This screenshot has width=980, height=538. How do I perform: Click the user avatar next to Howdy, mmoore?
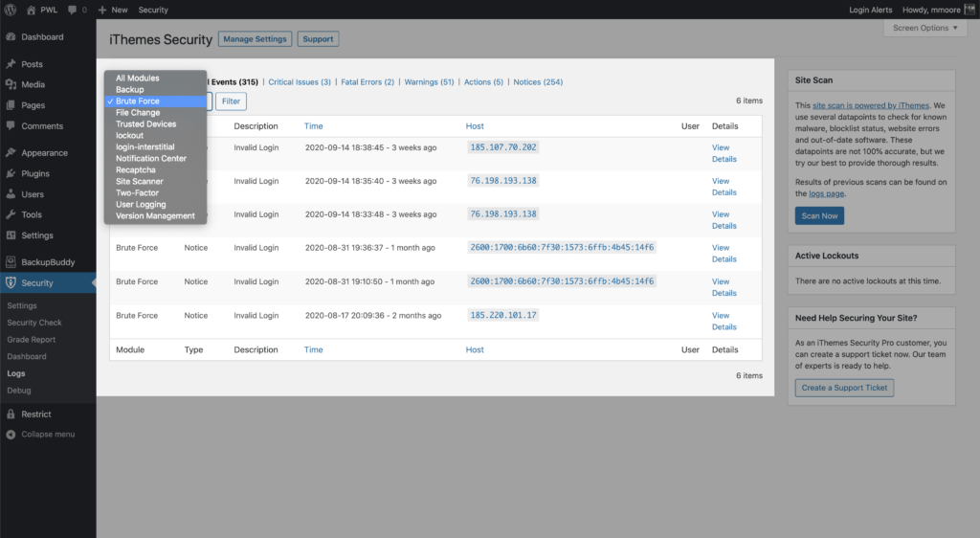[x=969, y=10]
